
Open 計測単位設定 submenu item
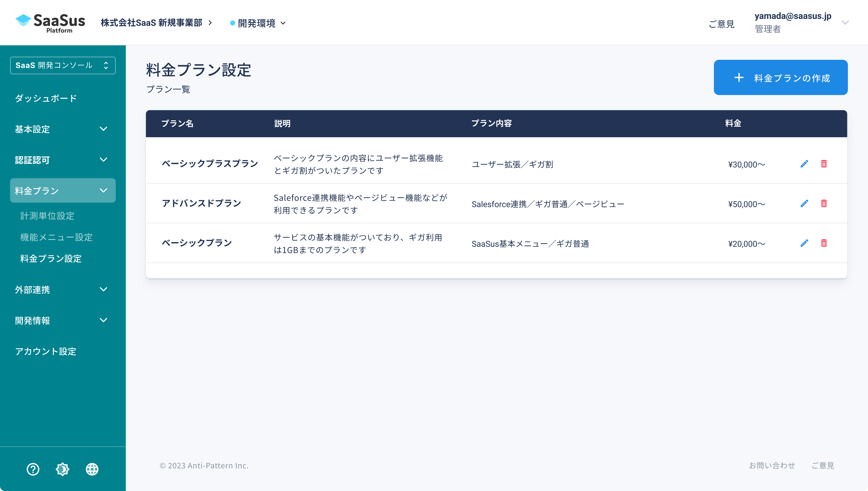click(x=47, y=216)
